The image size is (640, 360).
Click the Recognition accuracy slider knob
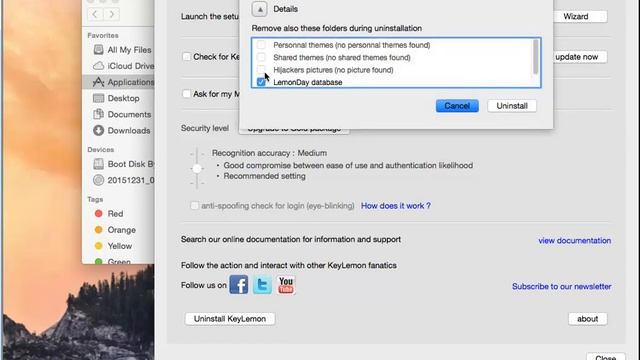click(x=197, y=169)
